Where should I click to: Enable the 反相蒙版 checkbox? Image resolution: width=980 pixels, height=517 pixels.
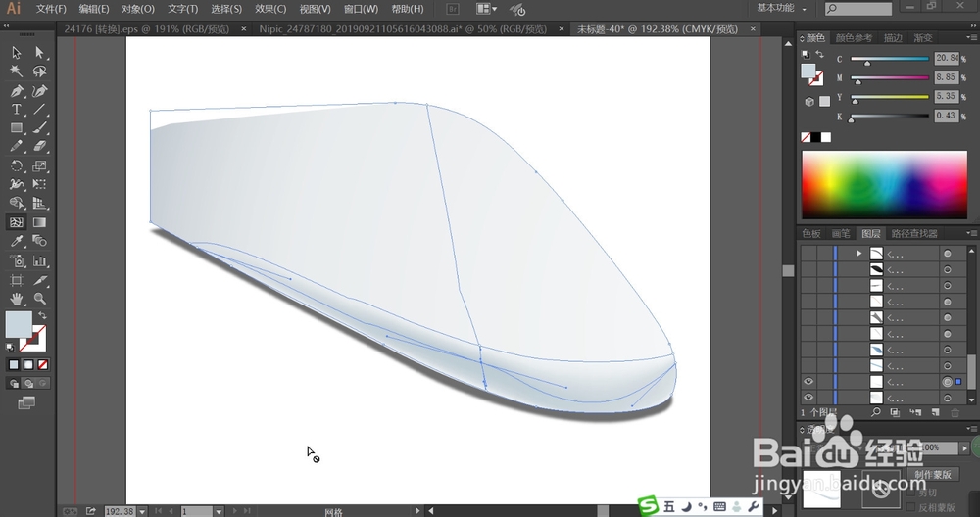(x=910, y=507)
